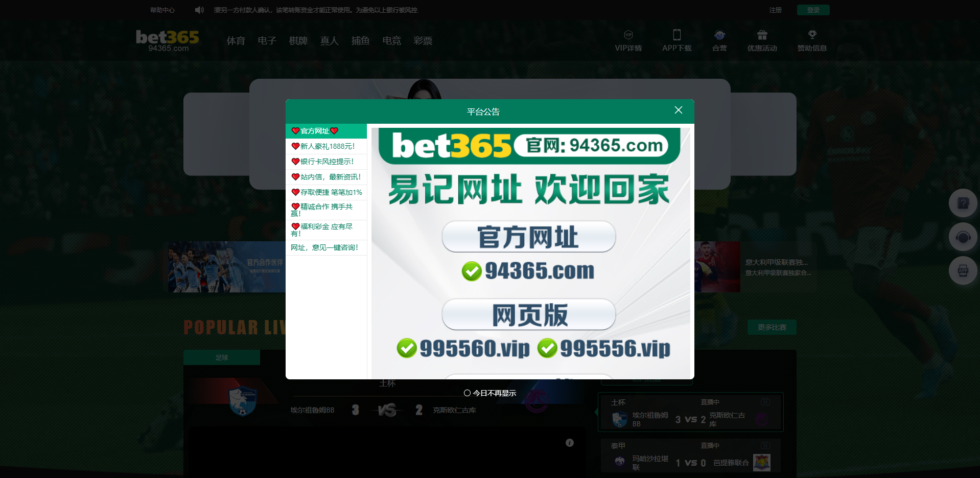Open the 棋牌 menu
Image resolution: width=980 pixels, height=478 pixels.
tap(298, 41)
